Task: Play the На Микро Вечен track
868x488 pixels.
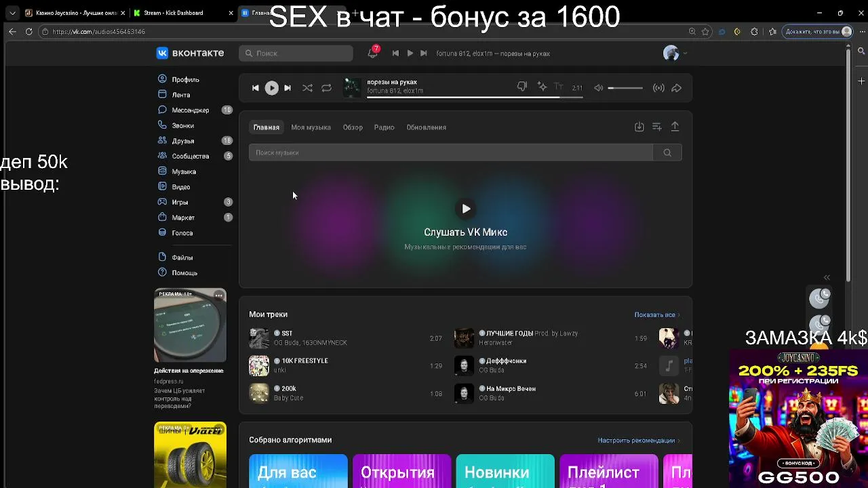Action: click(464, 393)
